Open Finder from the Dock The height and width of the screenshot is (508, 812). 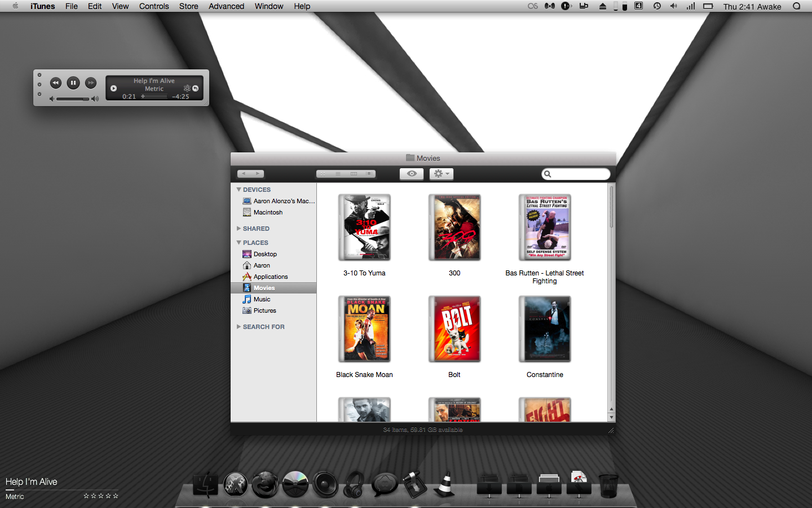tap(206, 484)
